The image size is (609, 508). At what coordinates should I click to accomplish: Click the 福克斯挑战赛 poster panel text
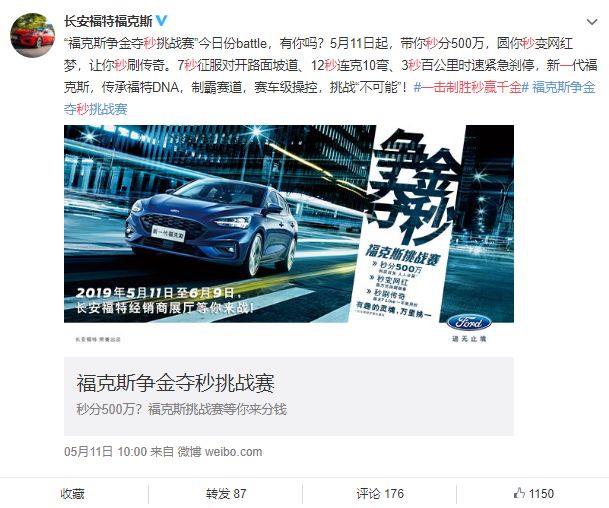(403, 254)
